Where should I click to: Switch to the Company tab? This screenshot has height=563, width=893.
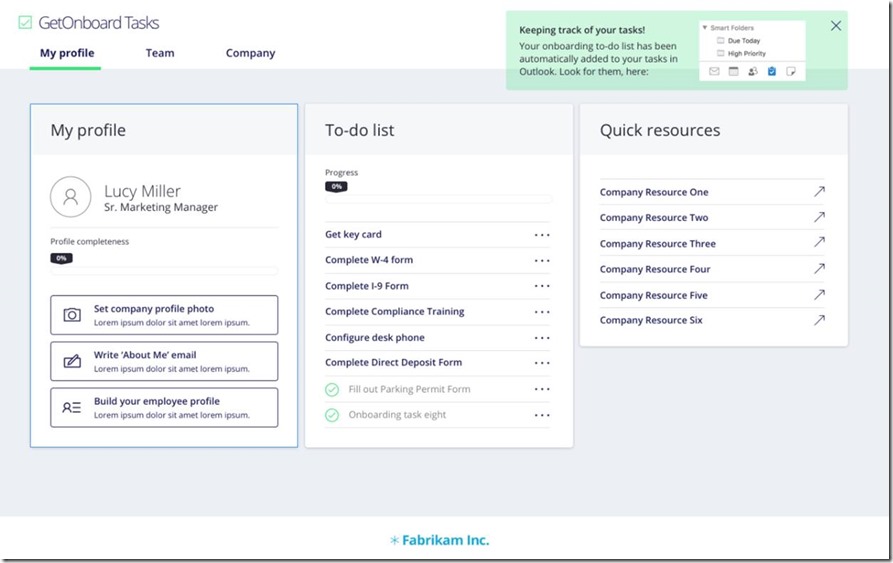250,53
